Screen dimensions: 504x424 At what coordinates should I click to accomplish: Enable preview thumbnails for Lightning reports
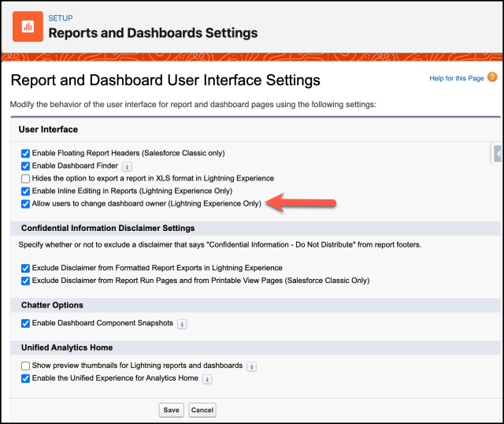click(26, 366)
